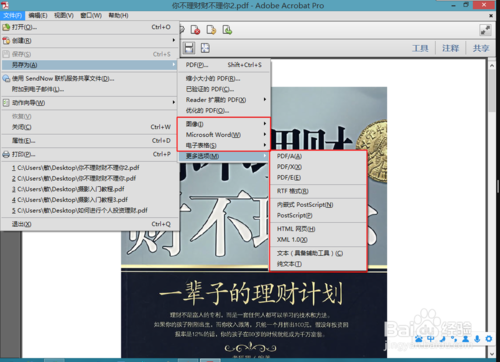
Task: Toggle the punctuation icon in IME bar
Action: 454,339
